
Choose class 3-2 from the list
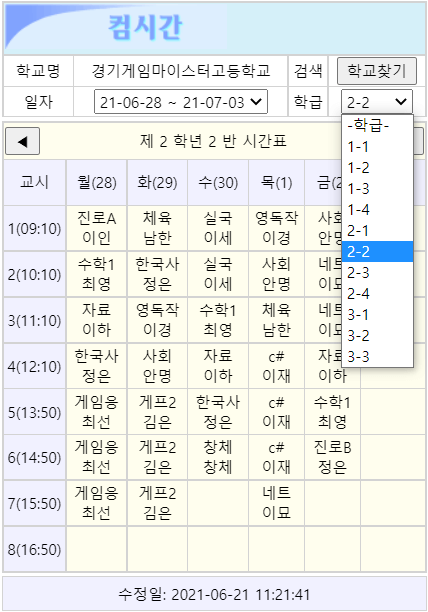377,335
